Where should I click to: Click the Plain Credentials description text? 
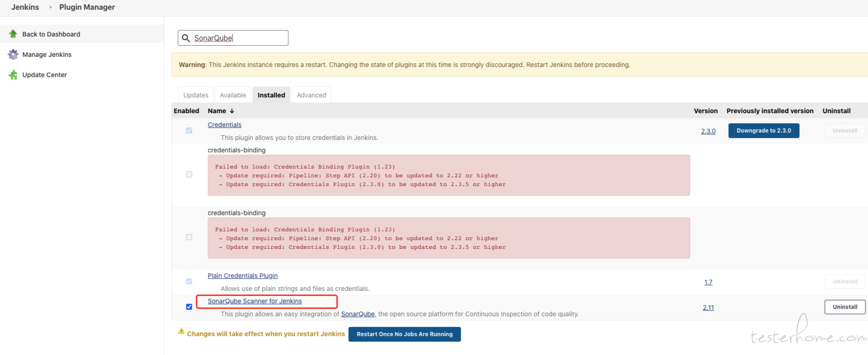pyautogui.click(x=295, y=289)
